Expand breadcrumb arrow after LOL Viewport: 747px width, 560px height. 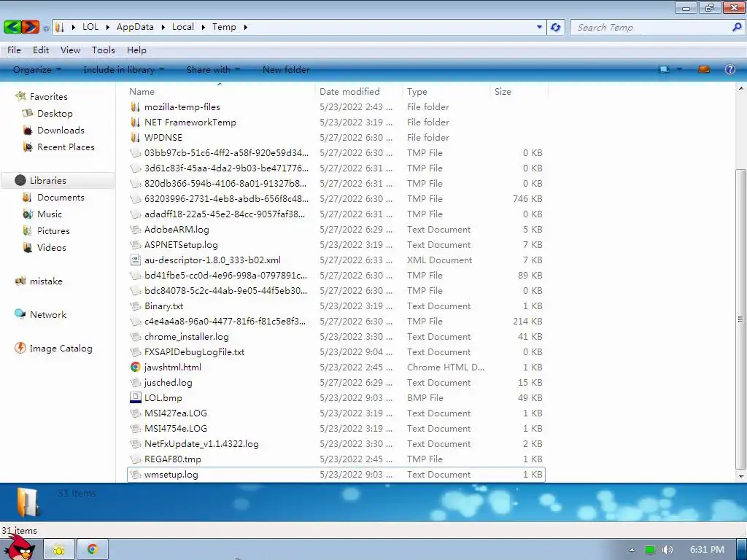point(107,27)
